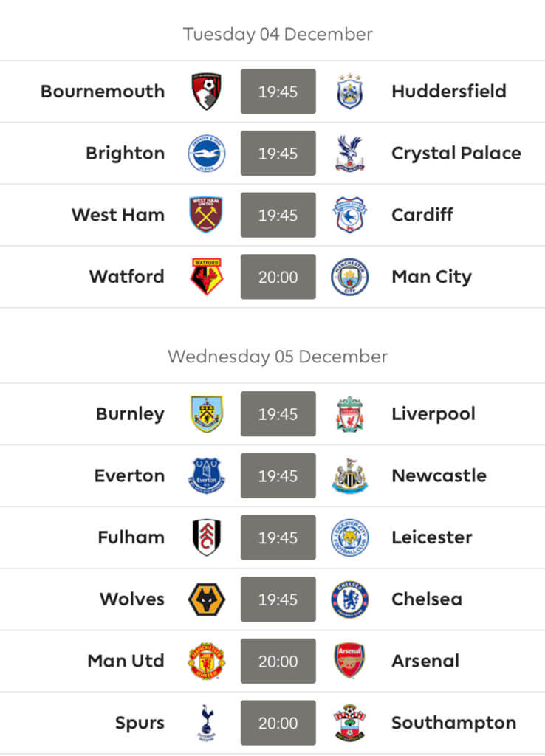This screenshot has width=545, height=756.
Task: Click the Southampton team name
Action: (454, 723)
